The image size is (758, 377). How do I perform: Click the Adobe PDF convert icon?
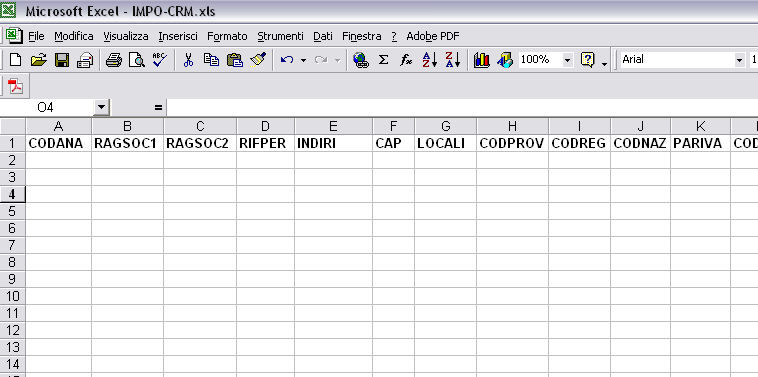tap(15, 87)
